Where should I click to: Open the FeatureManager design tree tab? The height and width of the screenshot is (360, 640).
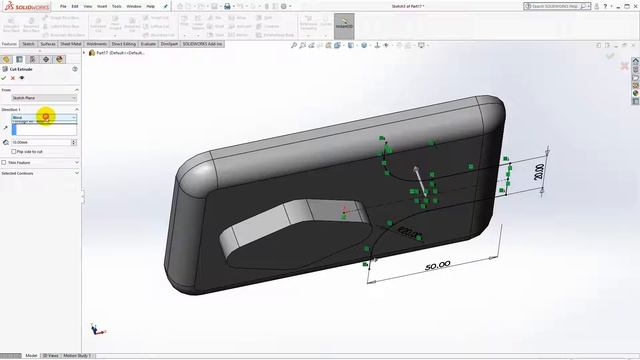point(6,60)
